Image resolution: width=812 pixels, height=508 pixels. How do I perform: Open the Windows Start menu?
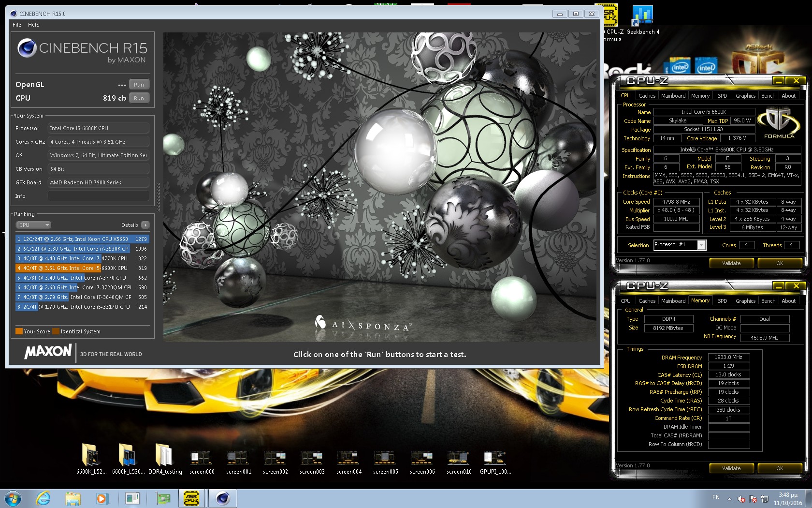(x=13, y=498)
